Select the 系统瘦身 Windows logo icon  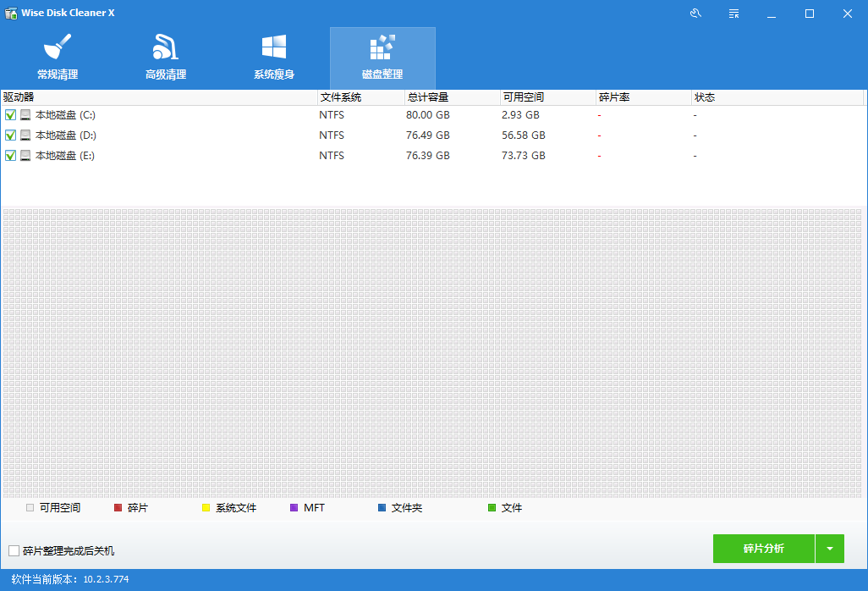[273, 47]
